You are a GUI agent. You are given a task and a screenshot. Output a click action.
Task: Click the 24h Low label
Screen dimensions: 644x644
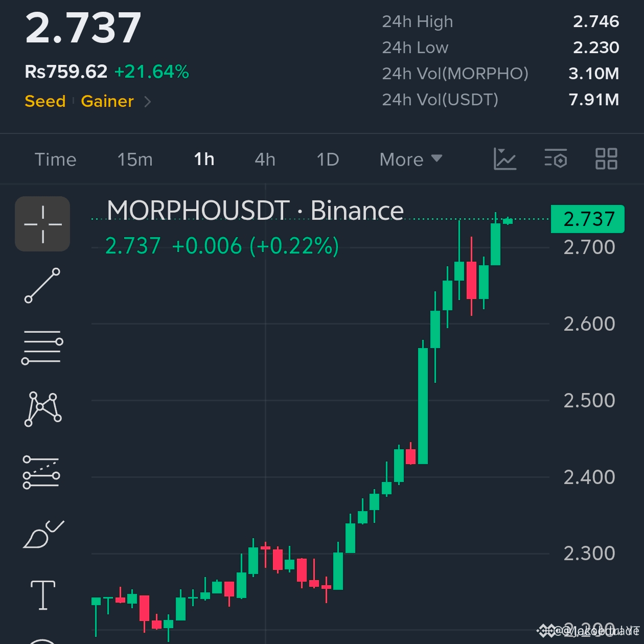click(415, 48)
